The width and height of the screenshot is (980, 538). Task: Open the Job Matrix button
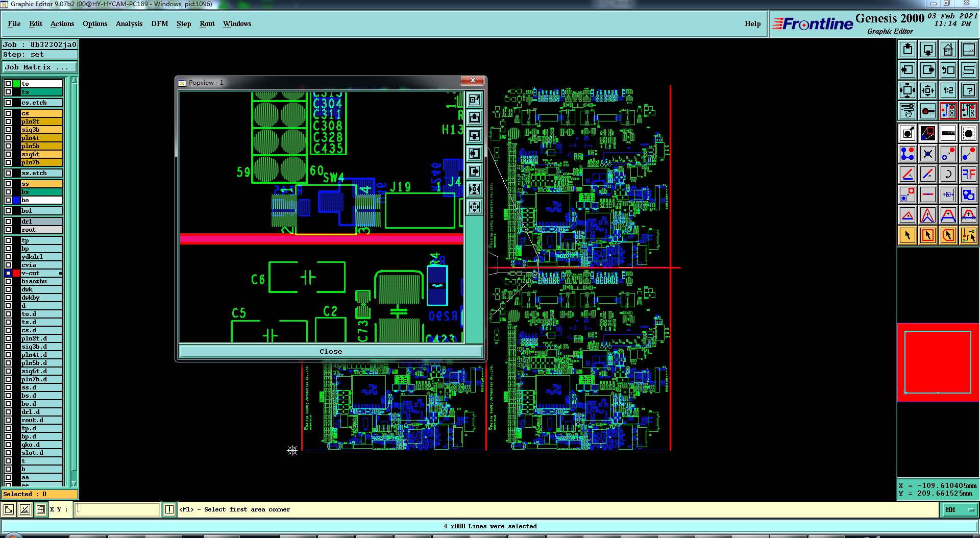coord(39,67)
